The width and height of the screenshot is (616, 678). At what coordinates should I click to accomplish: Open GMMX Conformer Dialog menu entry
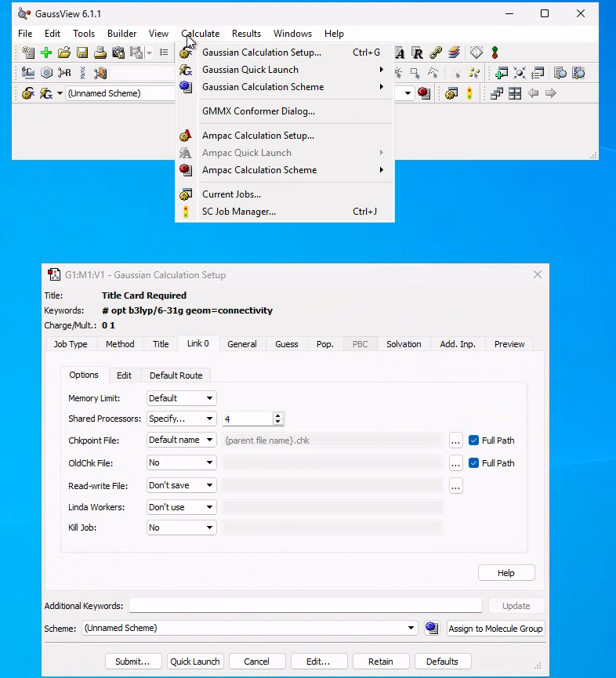[284, 111]
